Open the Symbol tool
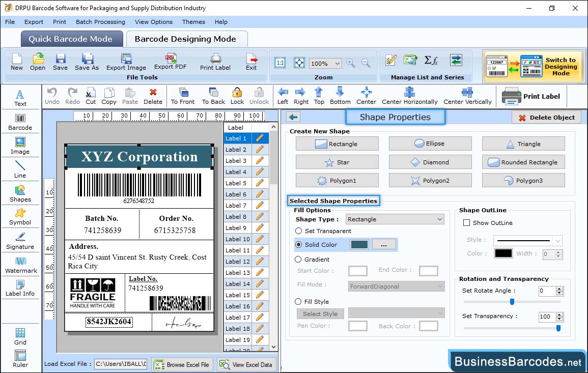This screenshot has height=373, width=588. 20,217
